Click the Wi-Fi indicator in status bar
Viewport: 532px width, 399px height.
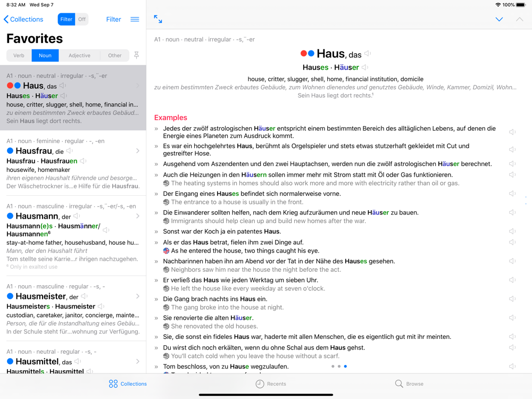click(x=498, y=5)
